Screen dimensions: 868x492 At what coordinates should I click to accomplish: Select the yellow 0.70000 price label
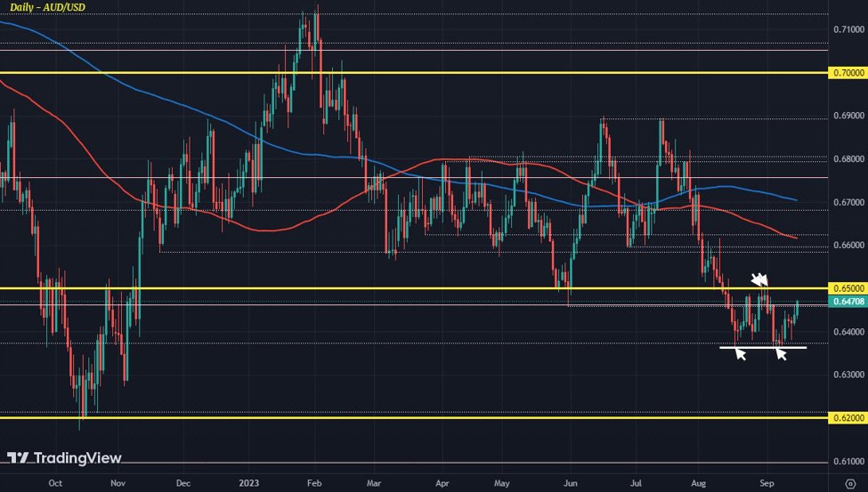[848, 72]
